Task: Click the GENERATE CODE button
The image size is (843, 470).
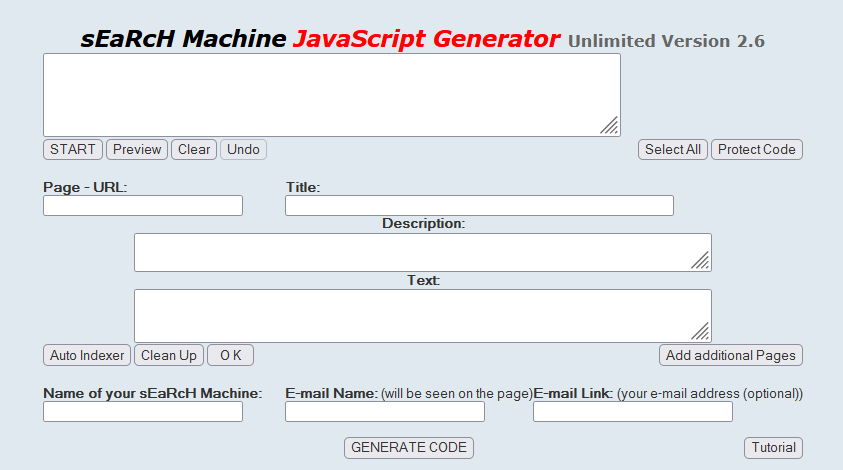Action: tap(408, 448)
